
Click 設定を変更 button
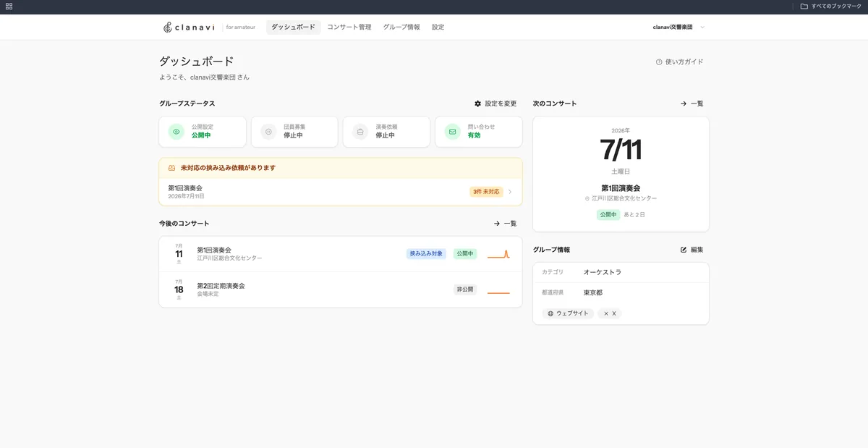click(x=495, y=103)
